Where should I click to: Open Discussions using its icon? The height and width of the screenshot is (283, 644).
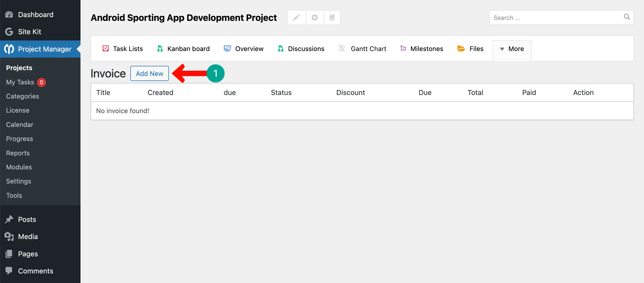pos(280,48)
